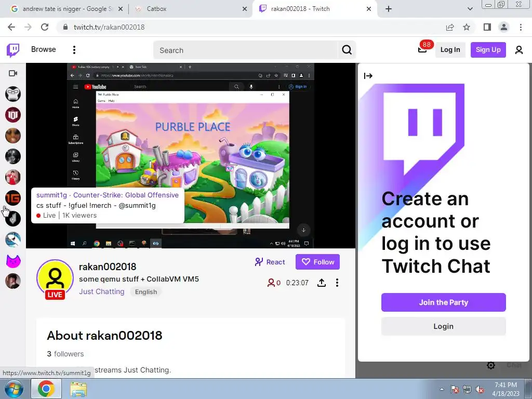The width and height of the screenshot is (532, 399).
Task: Open a new browser tab
Action: (x=389, y=9)
